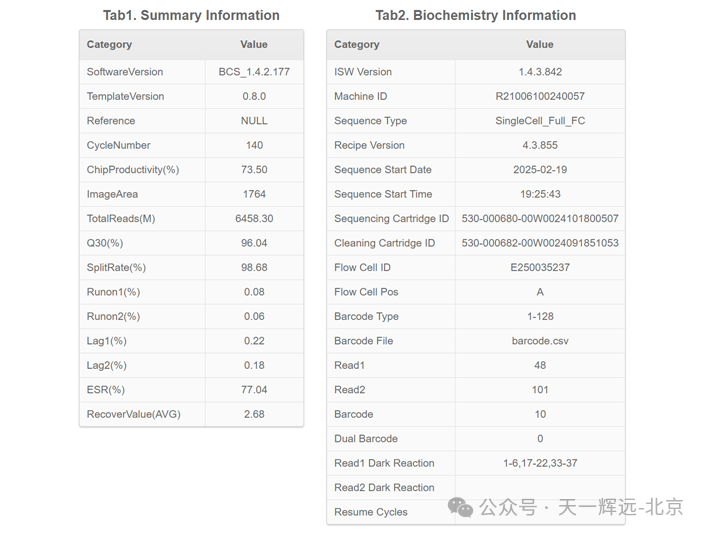Select the Q30(%) row value 96.04

pyautogui.click(x=254, y=243)
